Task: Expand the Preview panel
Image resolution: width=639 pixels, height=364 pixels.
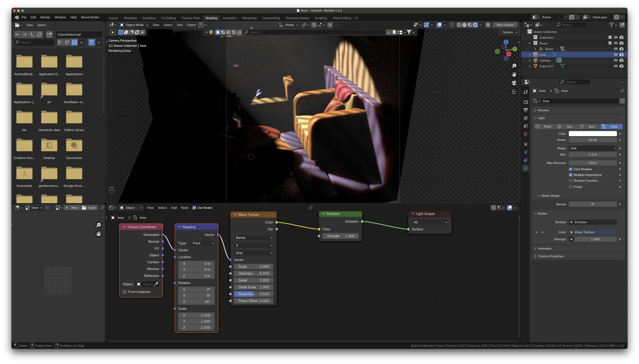Action: click(578, 110)
